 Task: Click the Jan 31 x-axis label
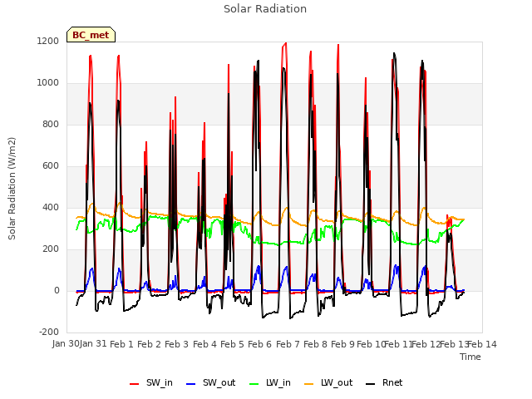coord(93,344)
